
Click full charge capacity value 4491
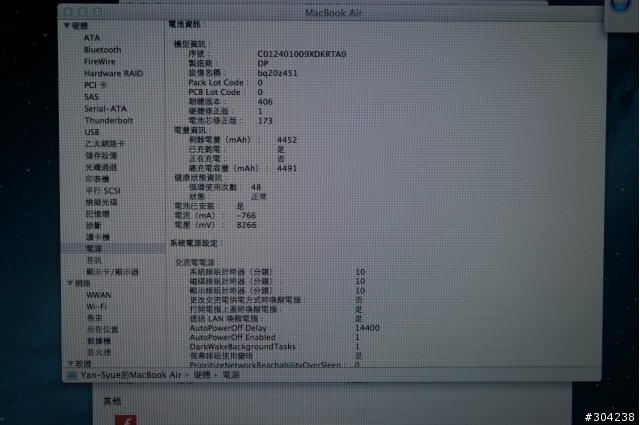[x=287, y=169]
